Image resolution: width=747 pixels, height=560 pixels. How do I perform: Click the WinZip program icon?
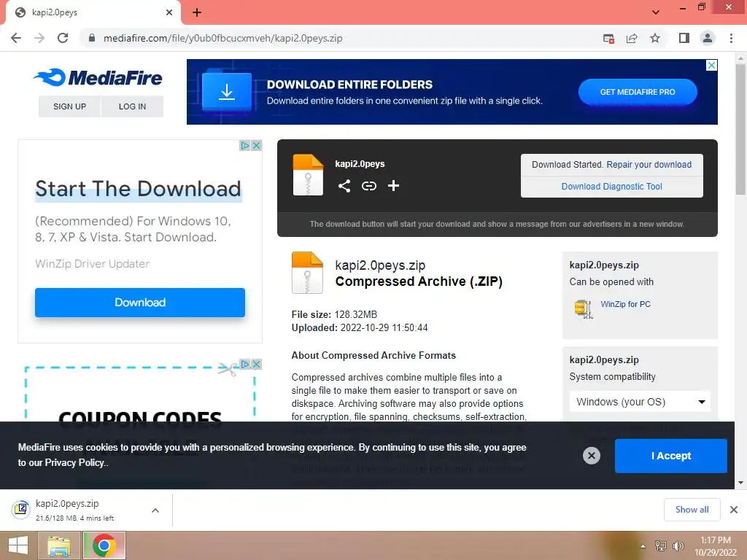pyautogui.click(x=584, y=308)
